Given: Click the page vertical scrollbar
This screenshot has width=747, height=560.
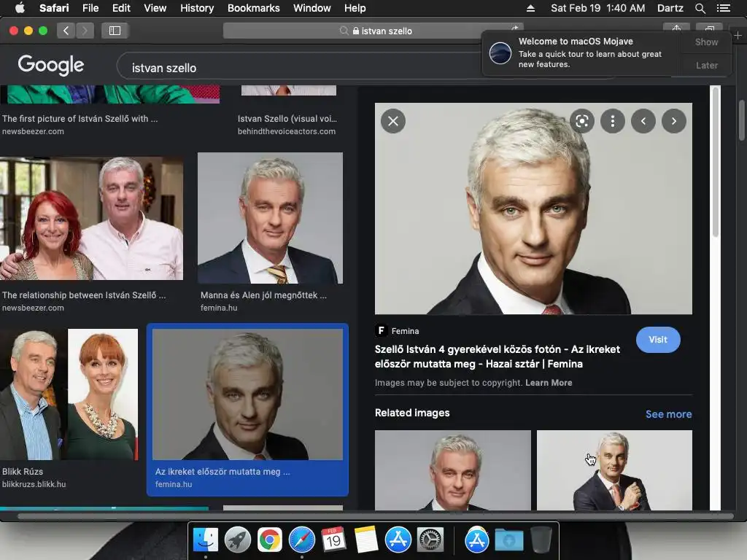Looking at the screenshot, I should click(742, 120).
